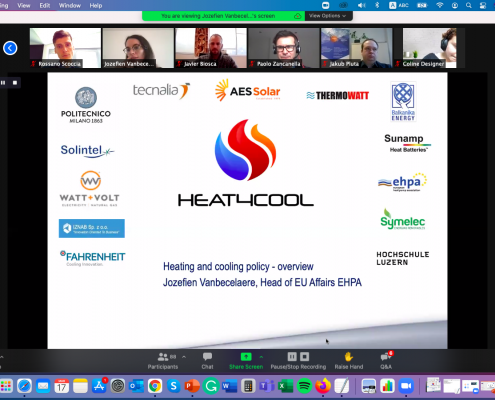The image size is (495, 400).
Task: Check battery status in menu bar
Action: [x=422, y=5]
